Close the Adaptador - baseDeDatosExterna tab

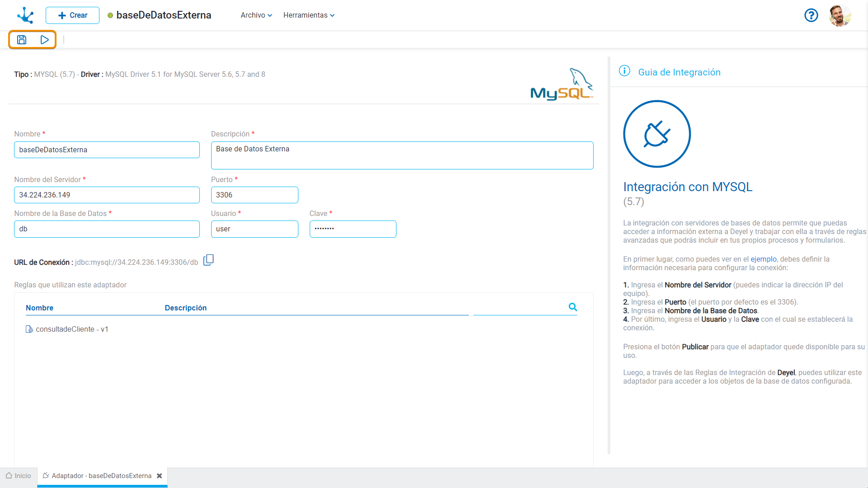(x=159, y=476)
